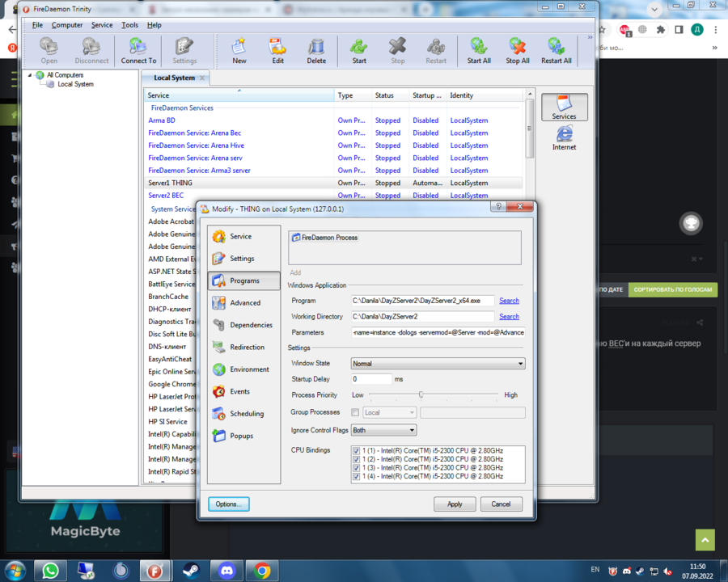The width and height of the screenshot is (728, 582).
Task: Click the Connect To toolbar icon
Action: (138, 51)
